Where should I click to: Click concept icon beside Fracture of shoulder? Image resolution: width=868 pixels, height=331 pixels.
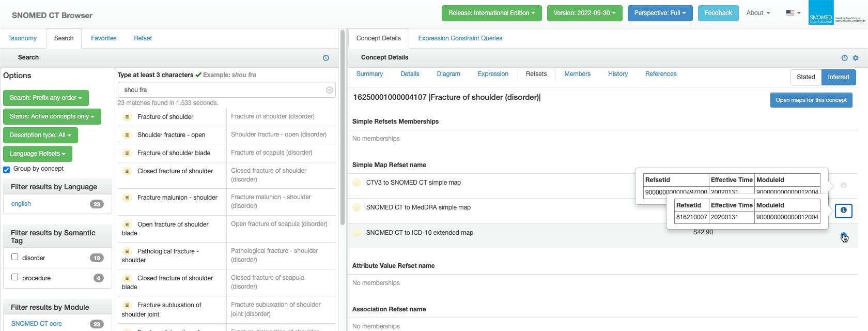tap(127, 117)
